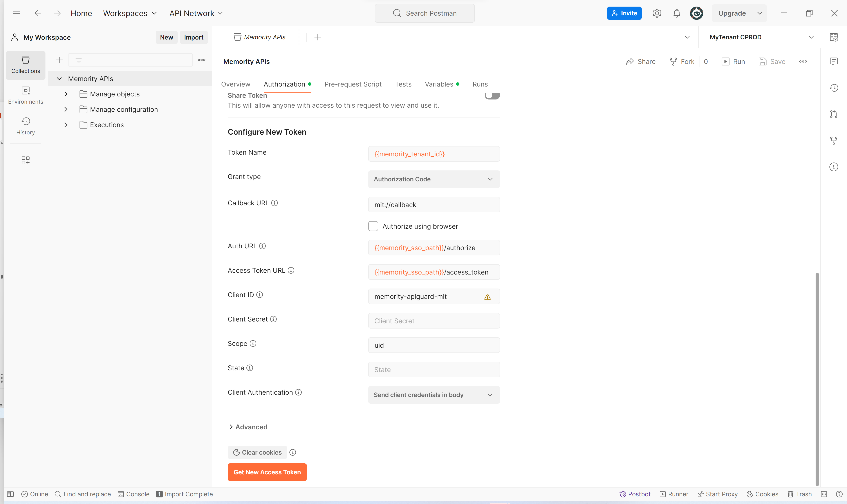Open the History sidebar panel
847x504 pixels.
tap(25, 126)
